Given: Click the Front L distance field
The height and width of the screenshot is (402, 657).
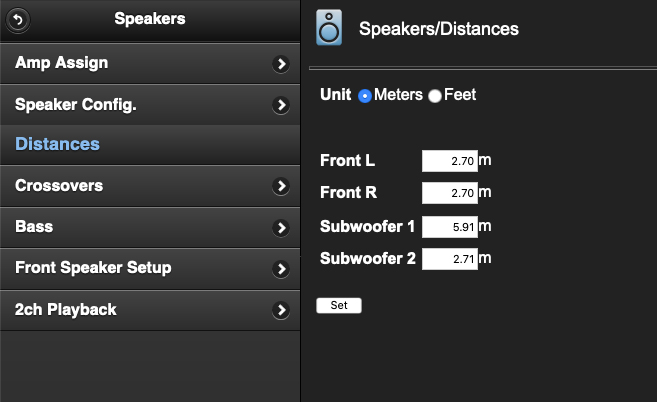Looking at the screenshot, I should coord(449,161).
